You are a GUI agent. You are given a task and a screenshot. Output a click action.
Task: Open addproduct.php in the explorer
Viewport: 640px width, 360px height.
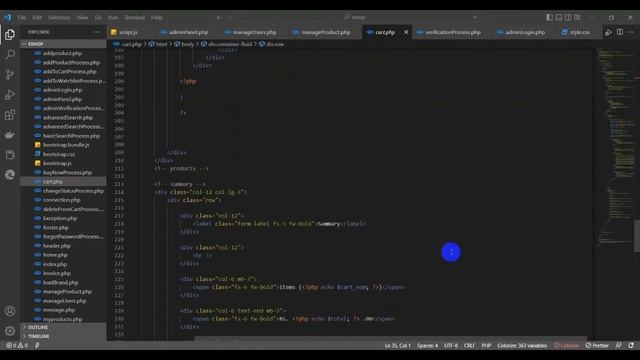point(63,53)
